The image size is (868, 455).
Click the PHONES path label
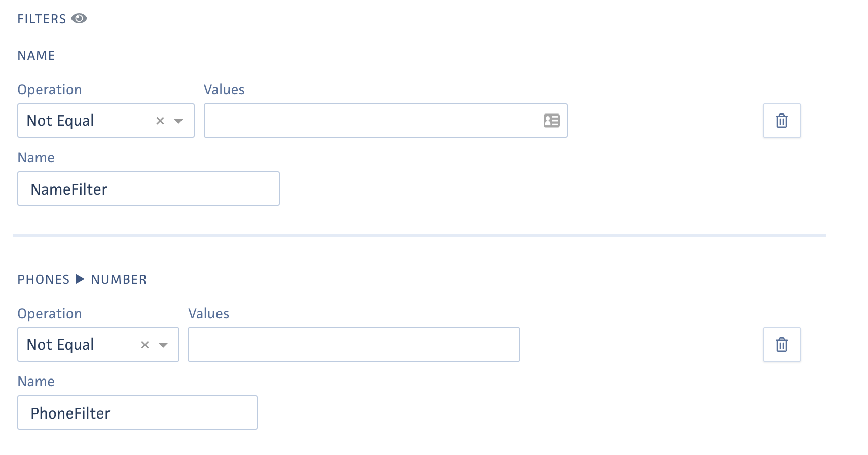(x=44, y=280)
